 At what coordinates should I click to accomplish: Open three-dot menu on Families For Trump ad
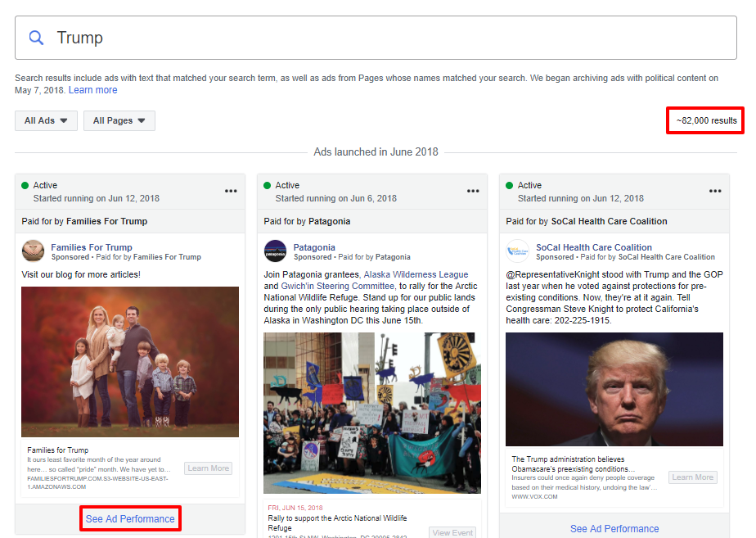(x=231, y=191)
